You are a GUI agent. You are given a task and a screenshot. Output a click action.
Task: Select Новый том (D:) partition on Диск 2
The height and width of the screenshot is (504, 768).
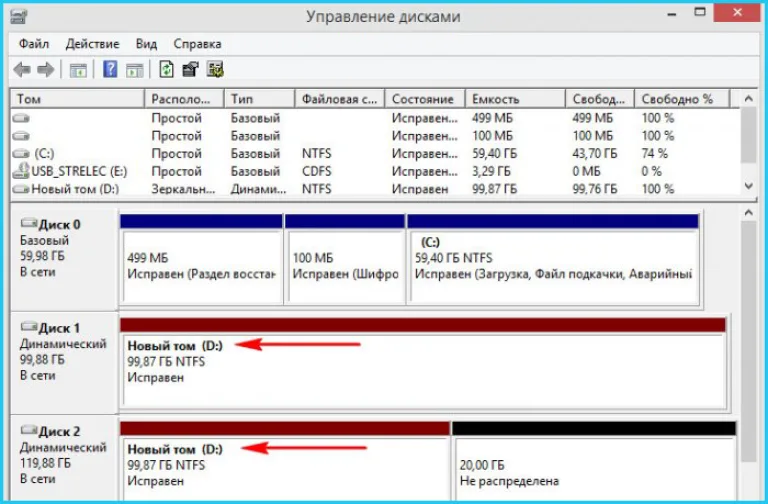pos(285,460)
